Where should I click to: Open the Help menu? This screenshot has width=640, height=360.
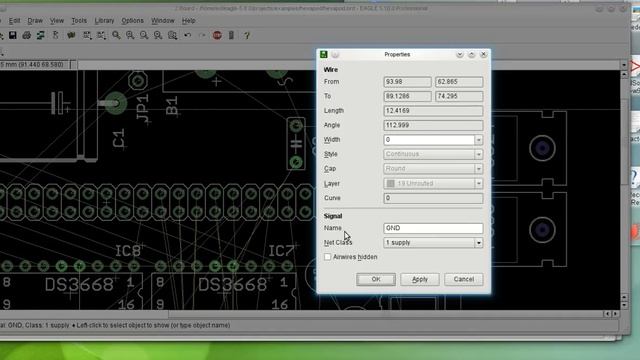(x=188, y=20)
